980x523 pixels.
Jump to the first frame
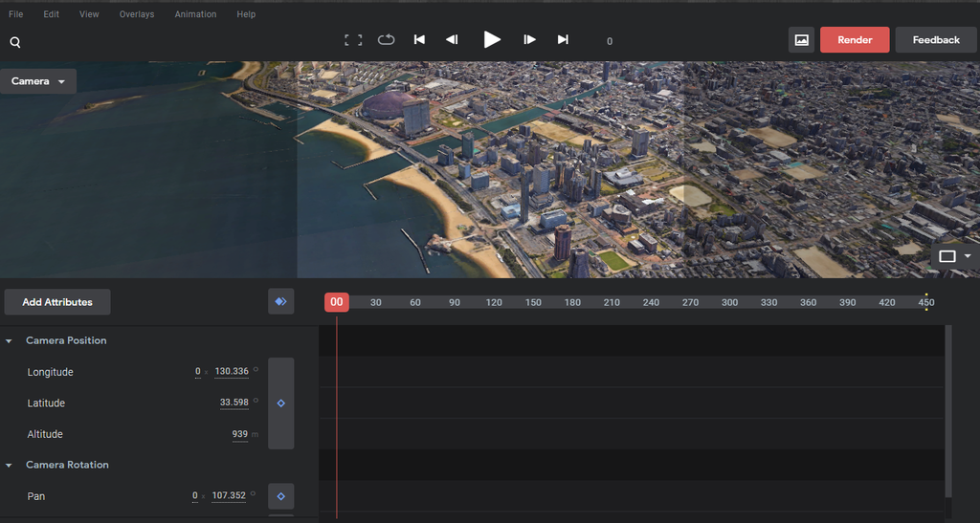pos(419,40)
